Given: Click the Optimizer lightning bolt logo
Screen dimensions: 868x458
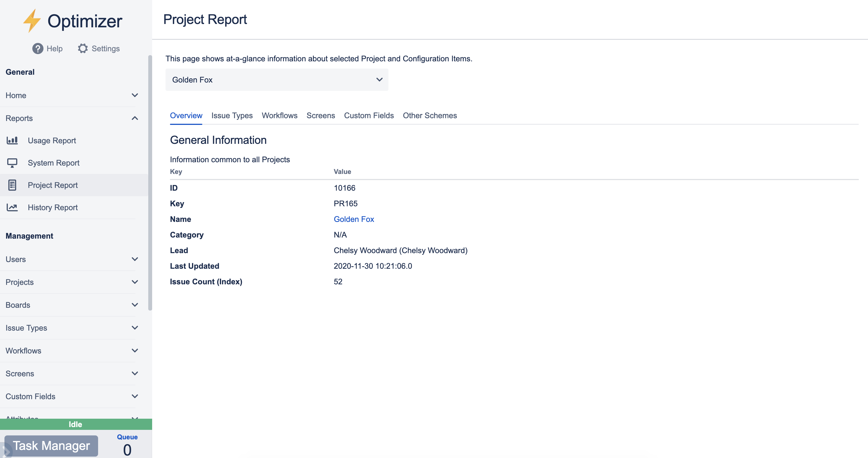Looking at the screenshot, I should [32, 21].
